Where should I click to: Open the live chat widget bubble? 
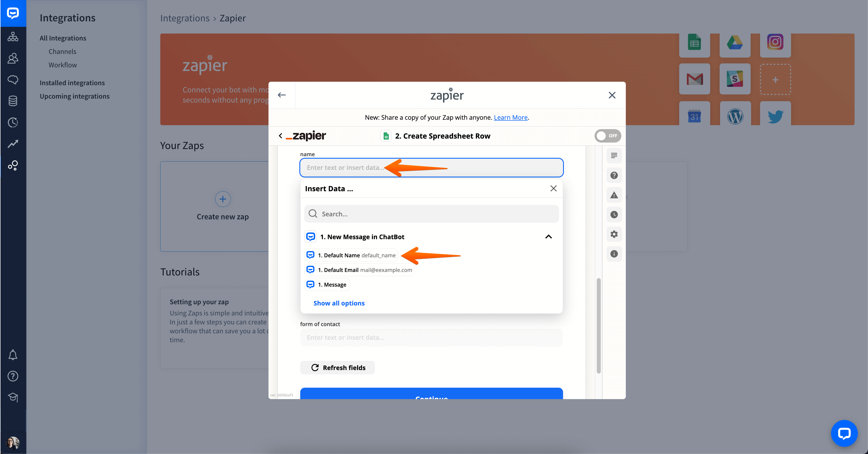pos(844,433)
